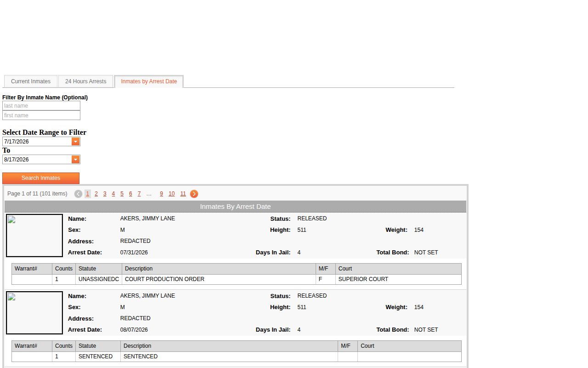Go to results page 3
This screenshot has height=368, width=588.
pos(105,194)
